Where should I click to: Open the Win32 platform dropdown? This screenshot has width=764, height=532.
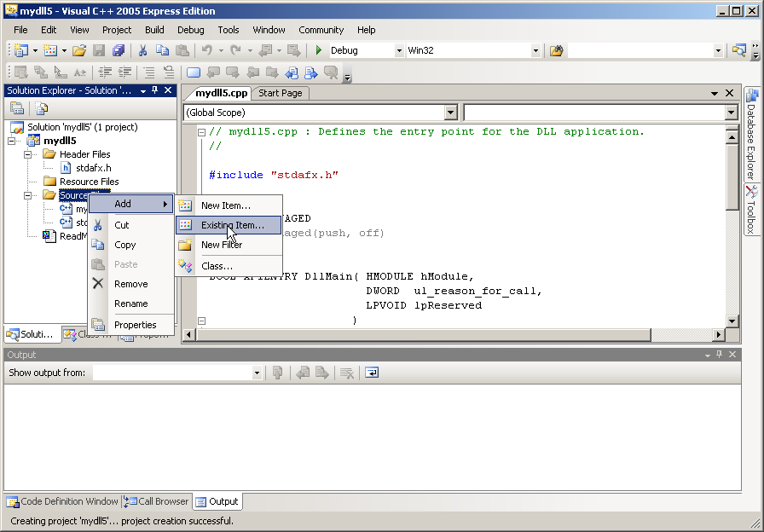tap(535, 50)
